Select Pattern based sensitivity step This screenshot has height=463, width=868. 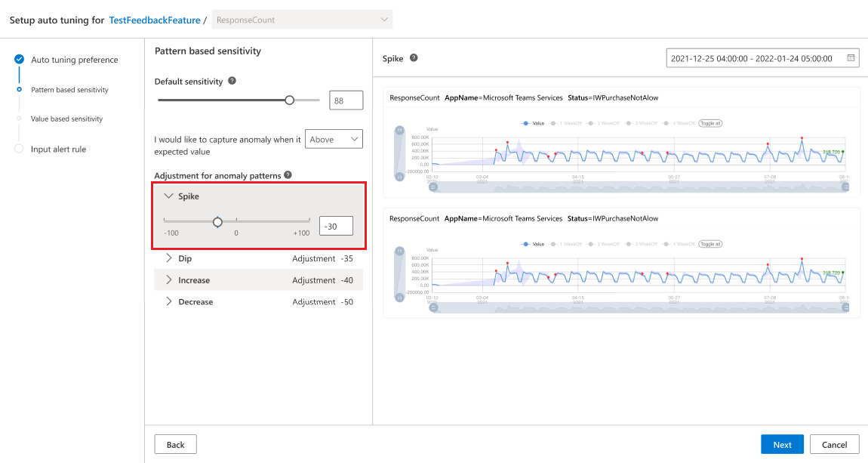tap(69, 90)
